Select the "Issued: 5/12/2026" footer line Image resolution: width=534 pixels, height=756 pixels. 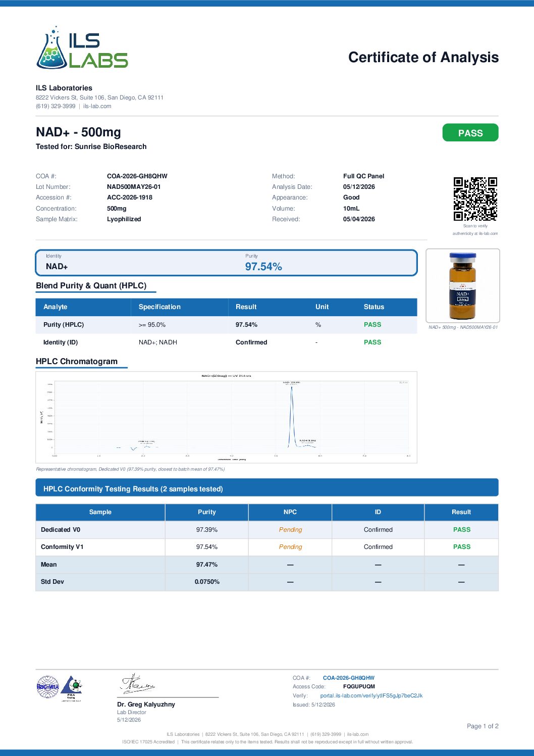314,704
